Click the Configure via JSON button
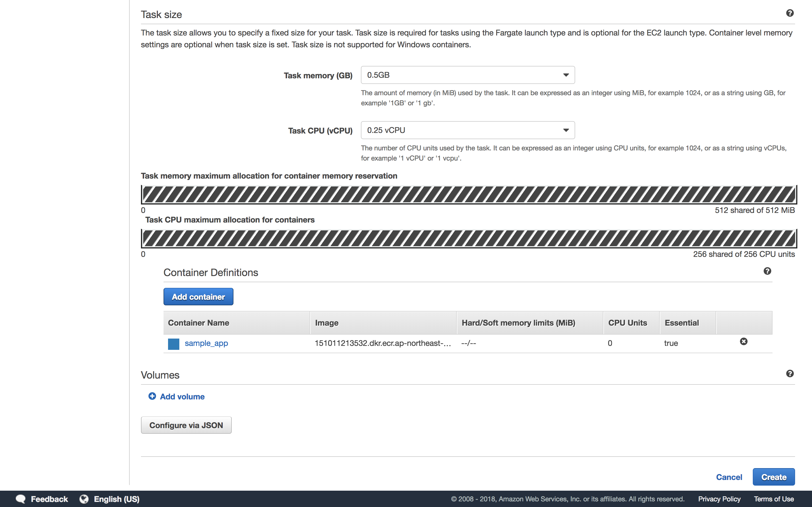Screen dimensions: 812x507 tap(186, 425)
